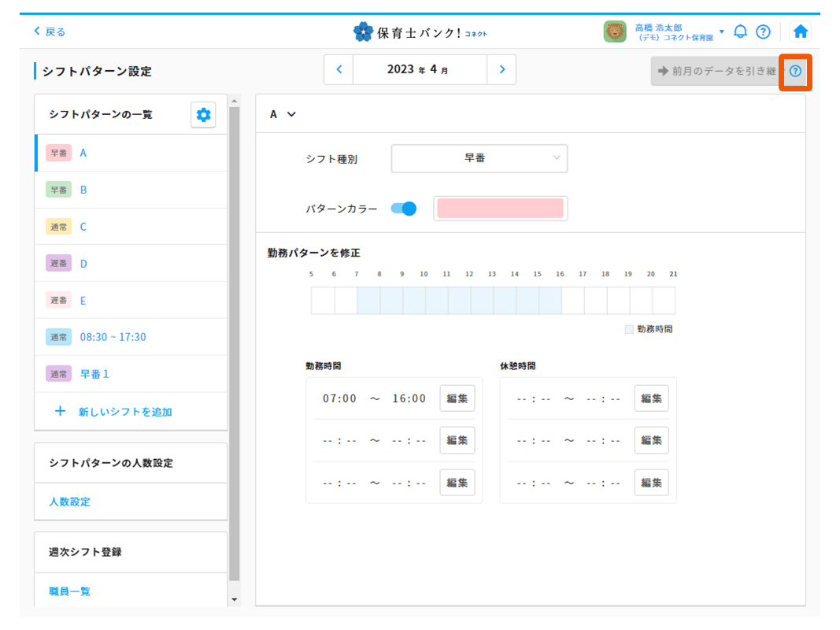Open the シフト種別 dropdown
The width and height of the screenshot is (840, 630).
pyautogui.click(x=479, y=158)
